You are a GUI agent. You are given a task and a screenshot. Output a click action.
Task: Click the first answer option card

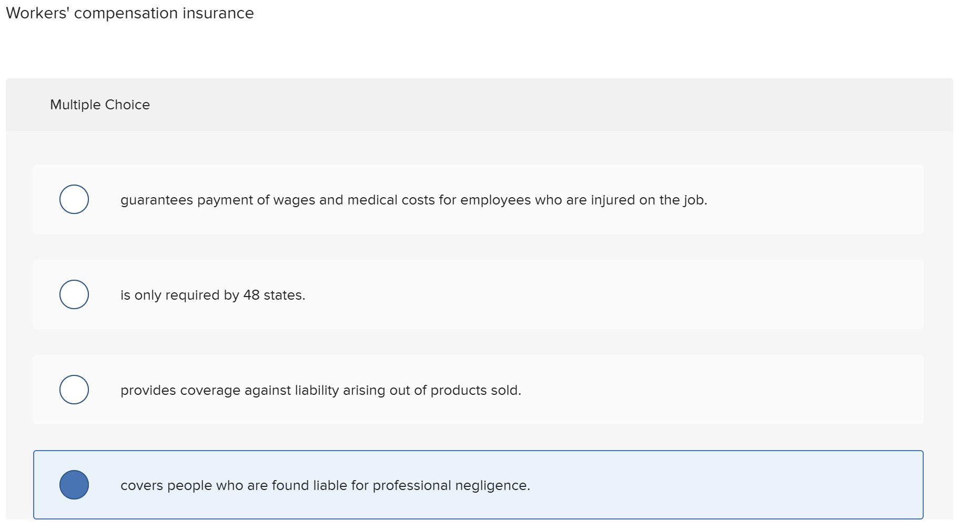tap(479, 199)
